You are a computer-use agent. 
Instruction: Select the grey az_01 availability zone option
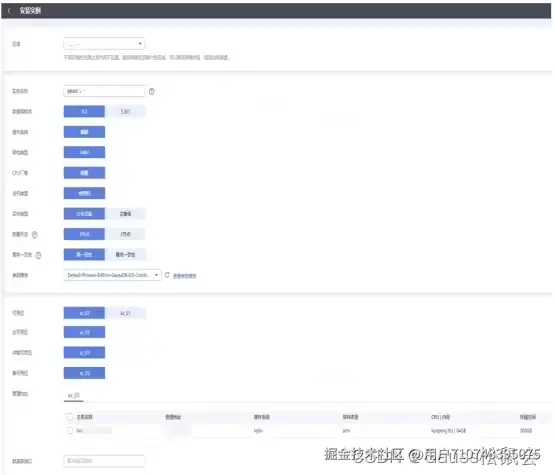[x=125, y=313]
